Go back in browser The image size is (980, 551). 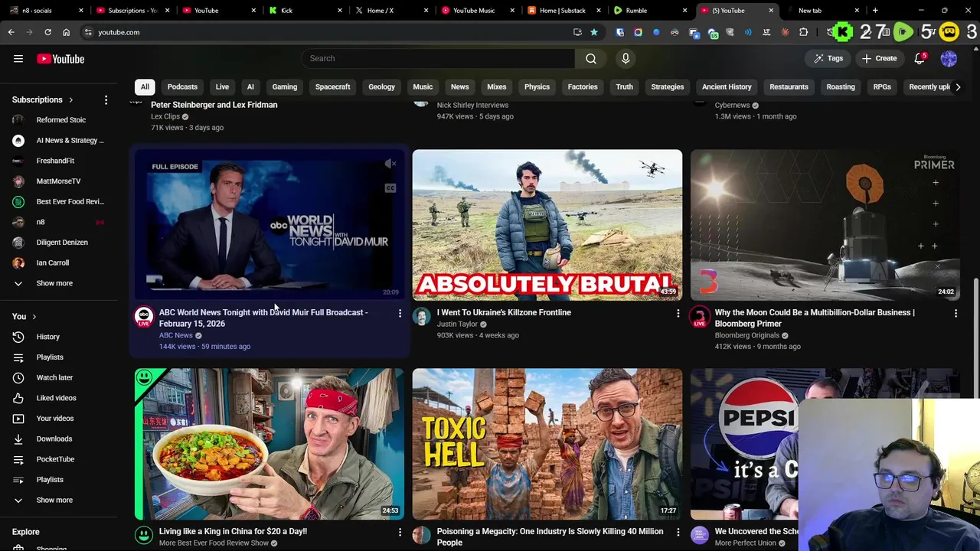click(x=11, y=32)
